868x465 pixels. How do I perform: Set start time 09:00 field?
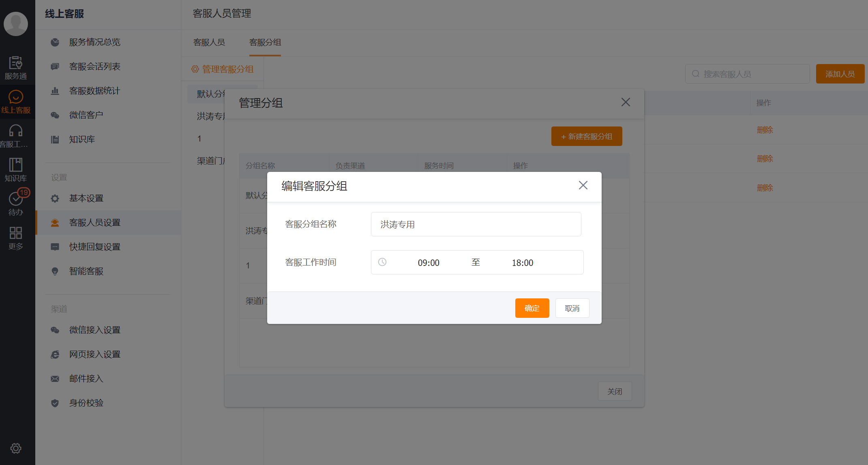[x=429, y=263]
